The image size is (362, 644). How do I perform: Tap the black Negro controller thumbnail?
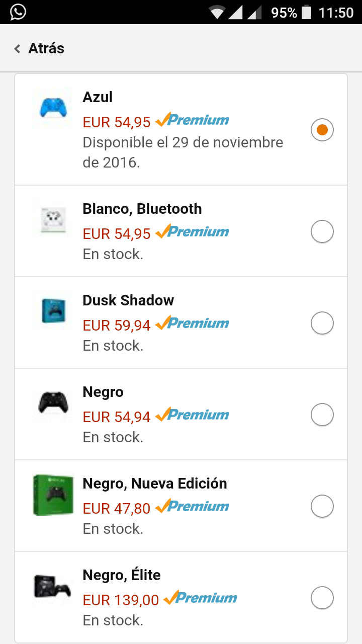click(x=53, y=403)
